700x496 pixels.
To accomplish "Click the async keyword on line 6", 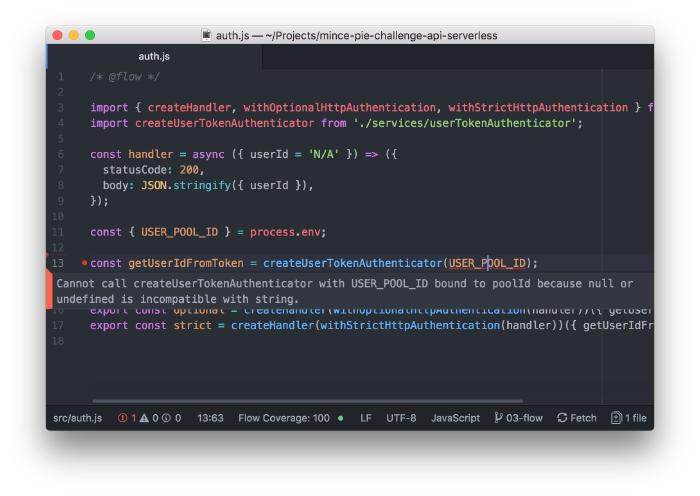I will 208,154.
